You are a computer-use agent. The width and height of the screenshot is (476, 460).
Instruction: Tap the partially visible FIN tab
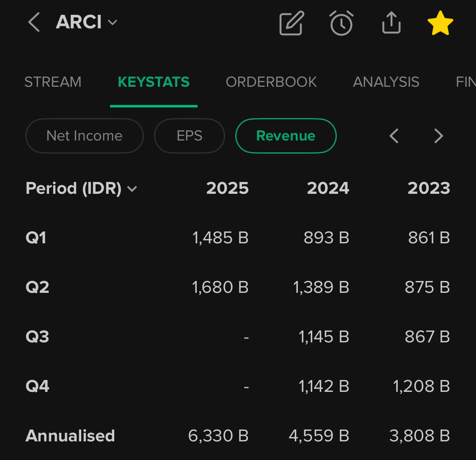[x=465, y=82]
